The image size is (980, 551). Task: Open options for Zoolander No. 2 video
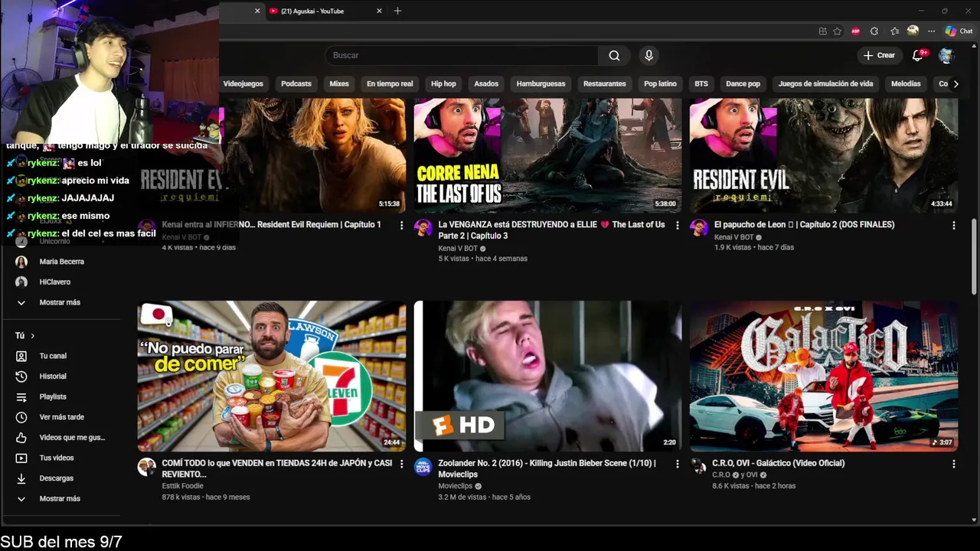click(677, 464)
